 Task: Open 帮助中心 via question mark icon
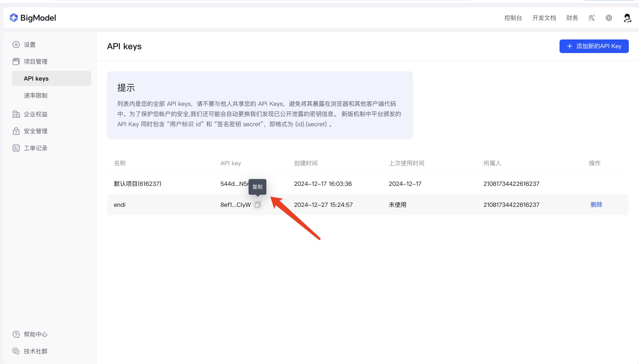click(16, 334)
